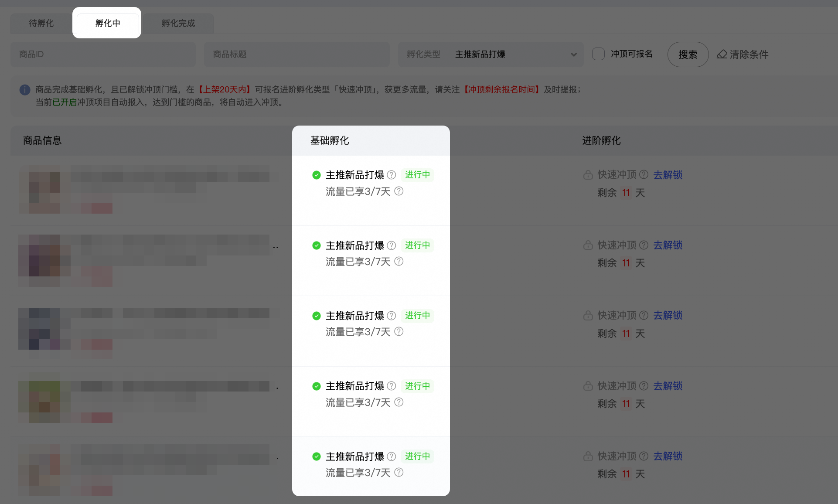Open the first product's thumbnail image

tap(40, 189)
